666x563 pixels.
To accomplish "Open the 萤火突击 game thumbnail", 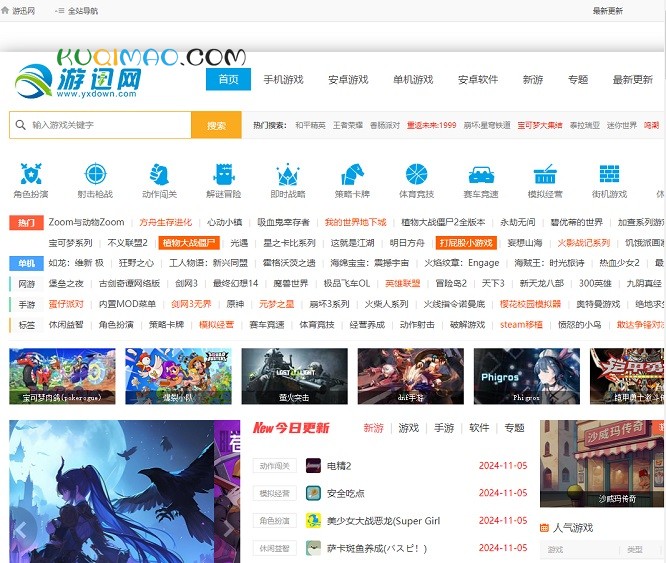I will (294, 376).
